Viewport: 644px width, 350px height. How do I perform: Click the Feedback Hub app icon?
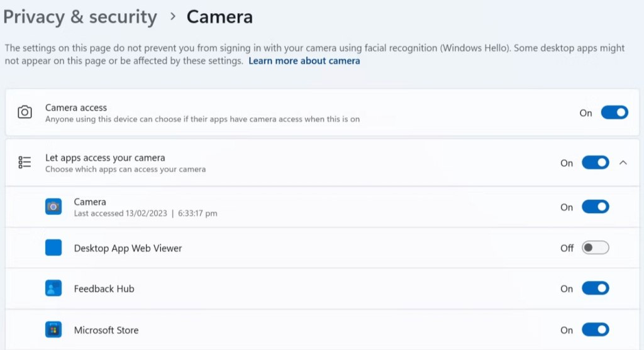pyautogui.click(x=53, y=288)
